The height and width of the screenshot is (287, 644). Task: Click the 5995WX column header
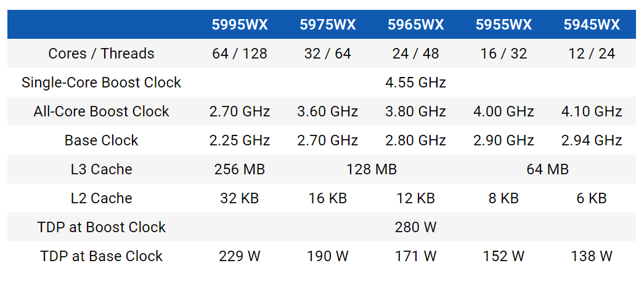[x=240, y=25]
